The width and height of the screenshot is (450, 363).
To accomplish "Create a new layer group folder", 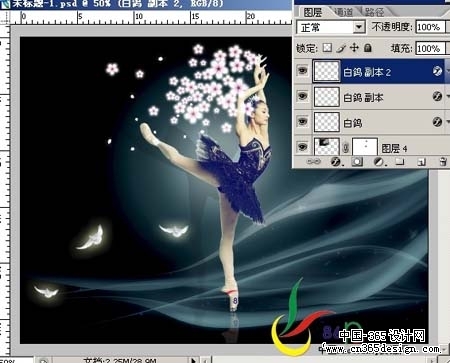I will coord(400,162).
